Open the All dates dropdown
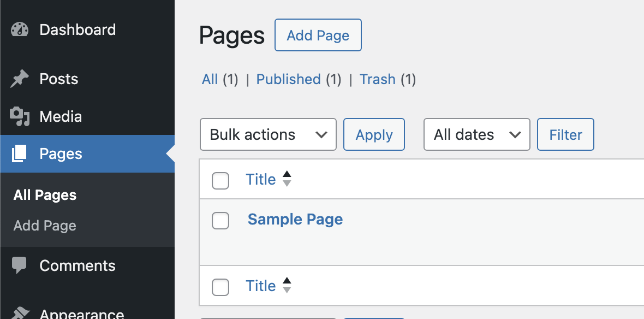The height and width of the screenshot is (319, 644). coord(477,134)
